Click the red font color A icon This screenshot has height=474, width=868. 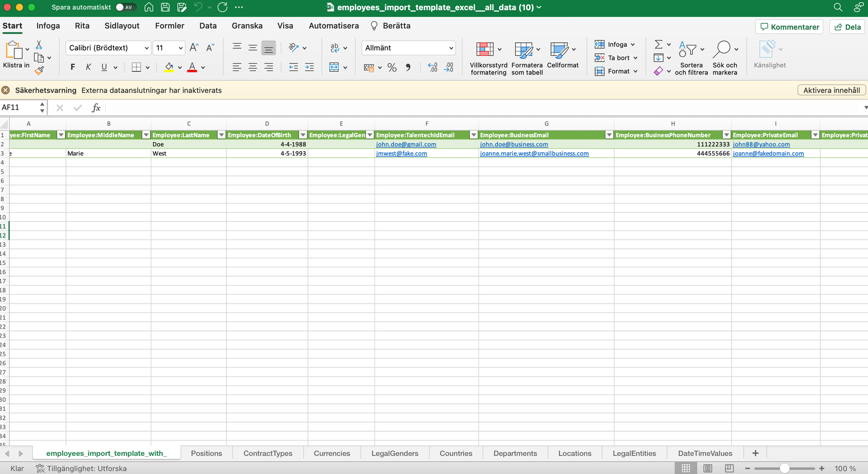(192, 67)
